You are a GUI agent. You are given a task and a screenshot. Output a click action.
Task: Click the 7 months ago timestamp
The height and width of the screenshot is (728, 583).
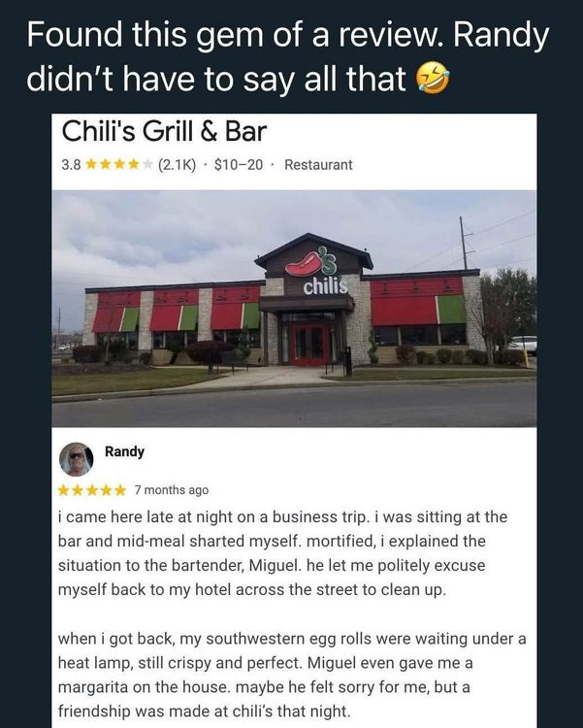(x=172, y=490)
